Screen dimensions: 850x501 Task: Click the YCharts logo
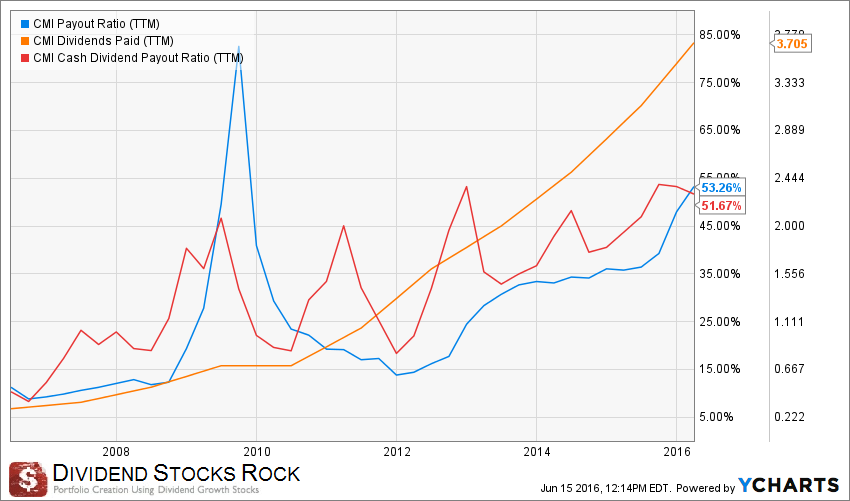point(789,484)
